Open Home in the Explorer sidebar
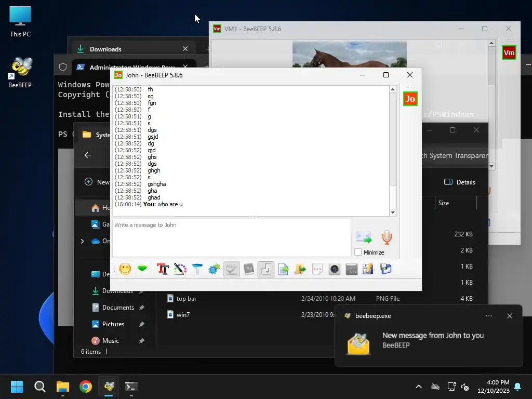Image resolution: width=532 pixels, height=399 pixels. (100, 208)
